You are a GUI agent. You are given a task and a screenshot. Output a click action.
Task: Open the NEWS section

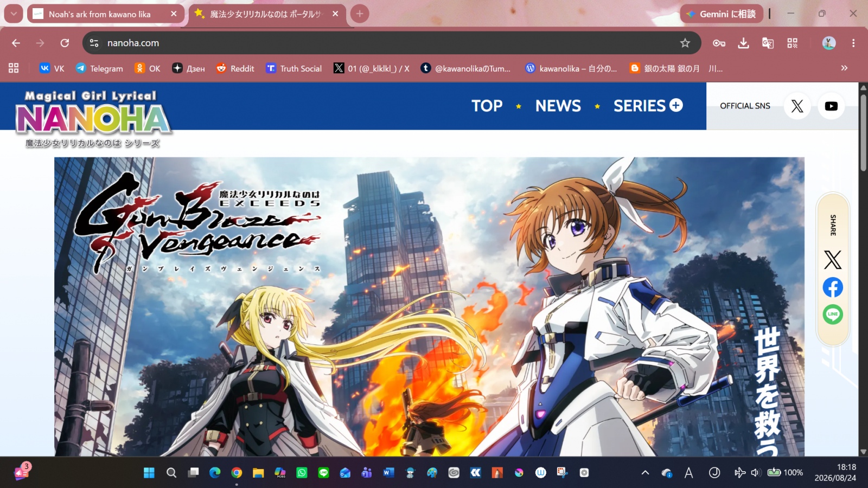(x=558, y=106)
